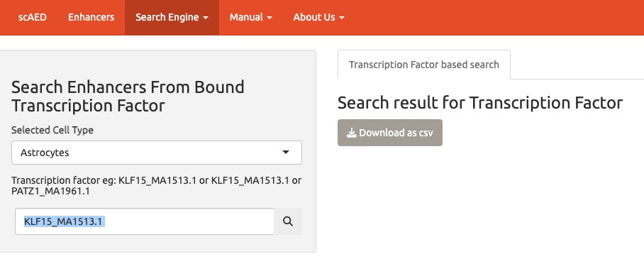The height and width of the screenshot is (259, 644).
Task: Open the About Us navbar item
Action: click(318, 17)
